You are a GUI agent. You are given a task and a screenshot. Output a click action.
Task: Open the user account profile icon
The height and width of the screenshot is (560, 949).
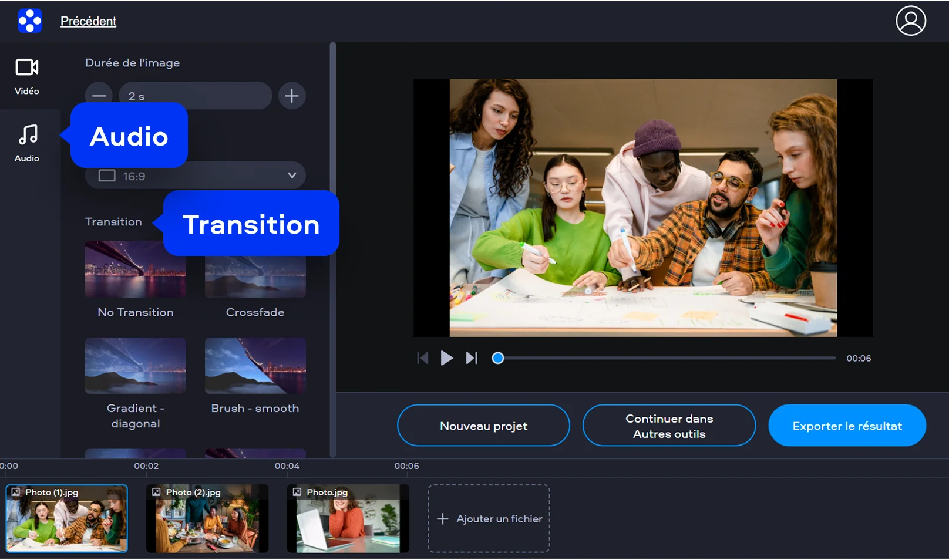pos(910,21)
